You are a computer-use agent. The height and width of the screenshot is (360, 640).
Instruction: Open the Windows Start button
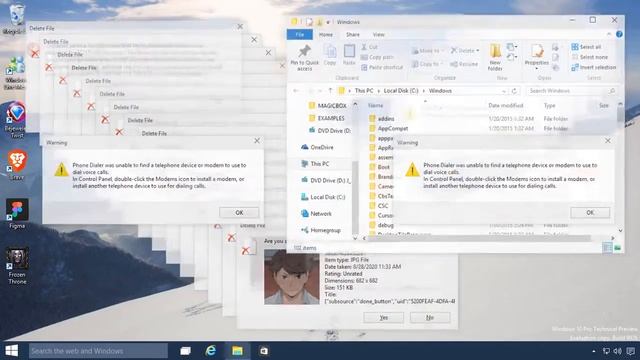point(11,351)
